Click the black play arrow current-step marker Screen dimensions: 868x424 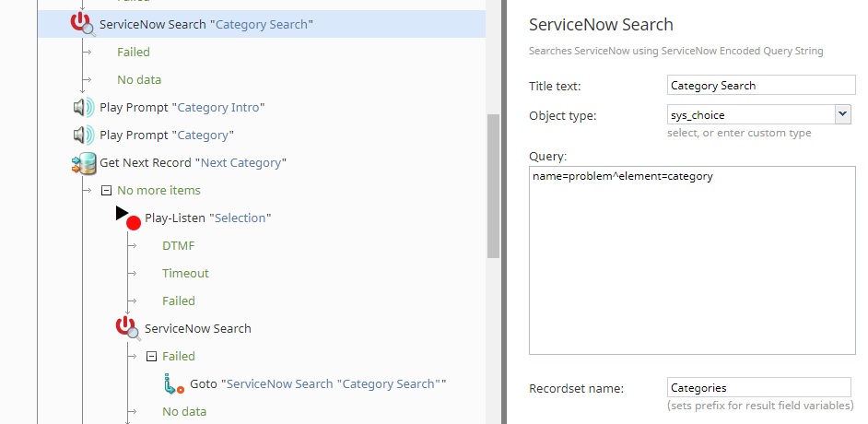tap(122, 213)
